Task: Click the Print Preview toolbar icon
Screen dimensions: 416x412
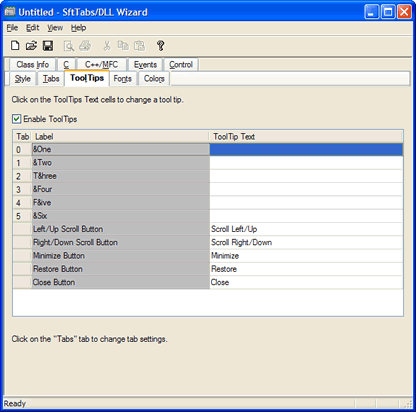Action: click(x=69, y=46)
